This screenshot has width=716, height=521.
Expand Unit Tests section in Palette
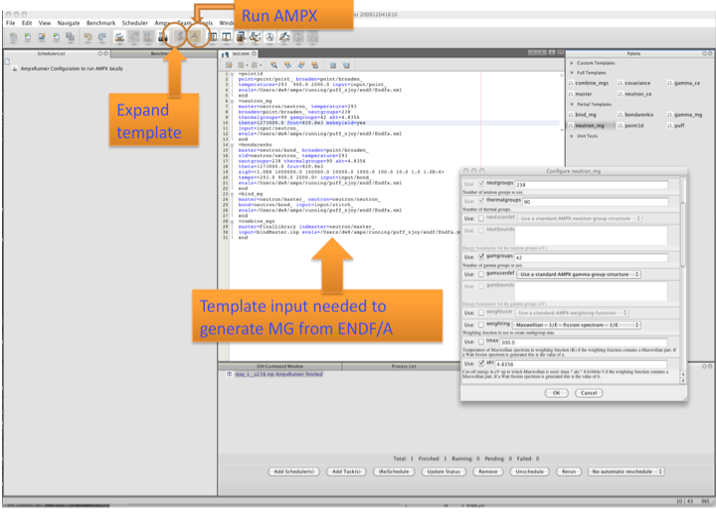[x=572, y=136]
